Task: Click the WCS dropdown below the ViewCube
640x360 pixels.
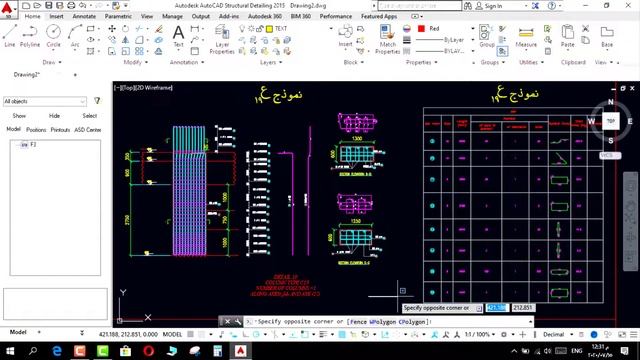Action: tap(610, 156)
